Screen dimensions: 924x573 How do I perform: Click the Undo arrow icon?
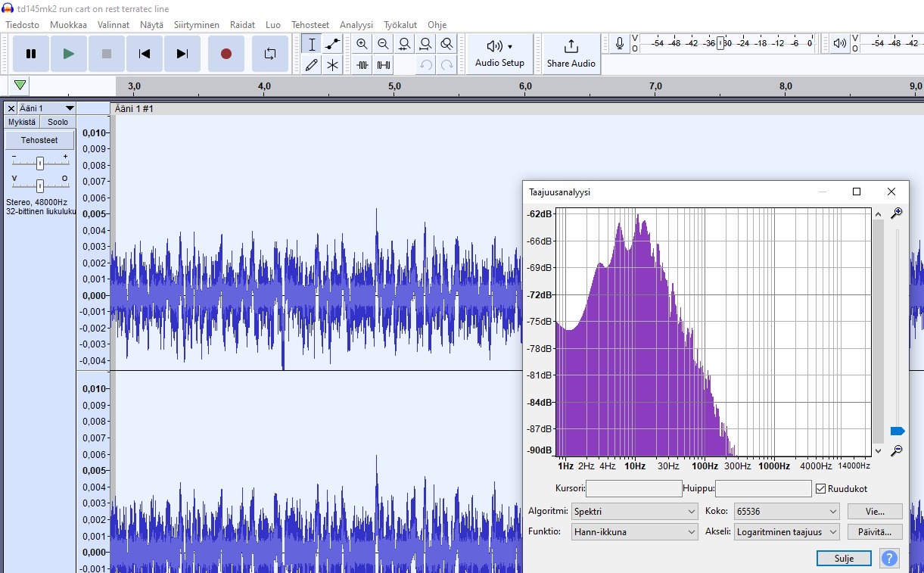(x=426, y=65)
